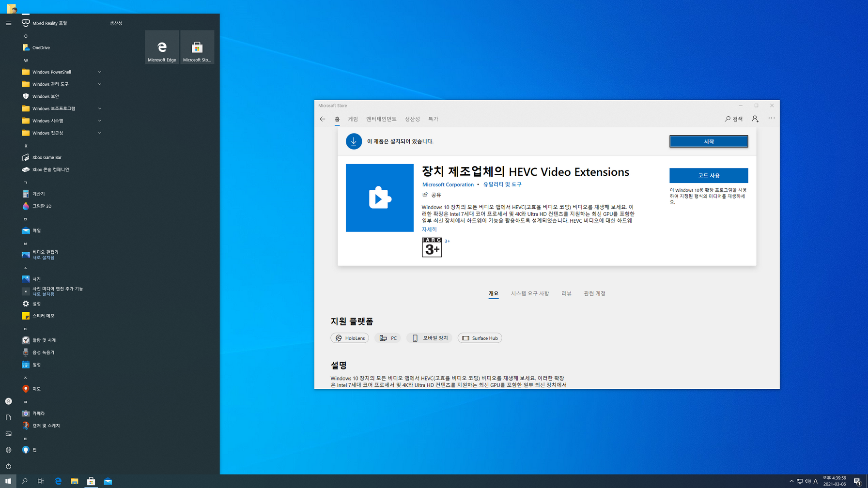Expand Windows 접근성 folder
The height and width of the screenshot is (488, 868).
pyautogui.click(x=62, y=133)
